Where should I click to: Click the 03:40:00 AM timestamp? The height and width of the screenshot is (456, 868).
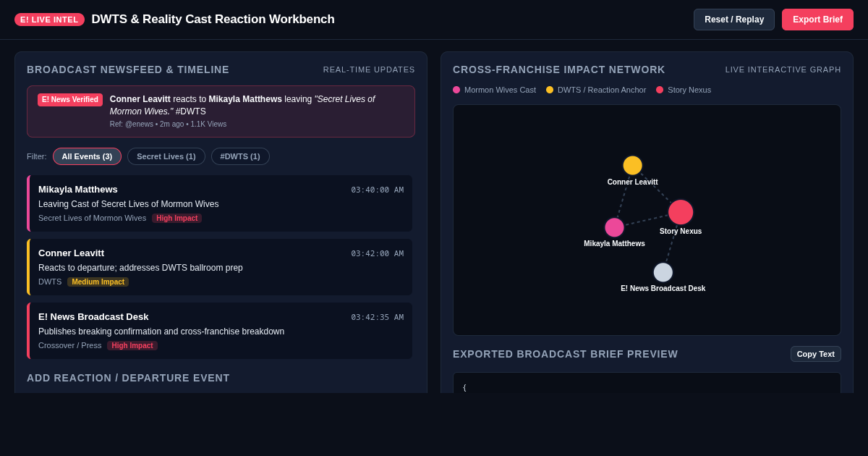click(x=378, y=190)
